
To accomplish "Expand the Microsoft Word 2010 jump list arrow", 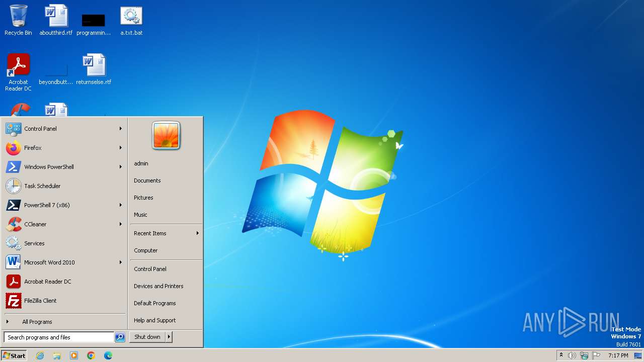I will (121, 262).
